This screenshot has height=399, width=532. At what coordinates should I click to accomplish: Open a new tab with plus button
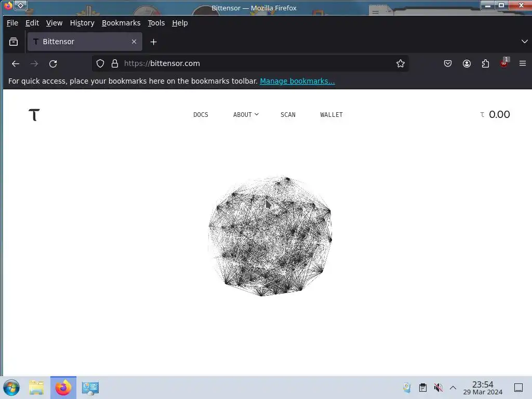153,42
